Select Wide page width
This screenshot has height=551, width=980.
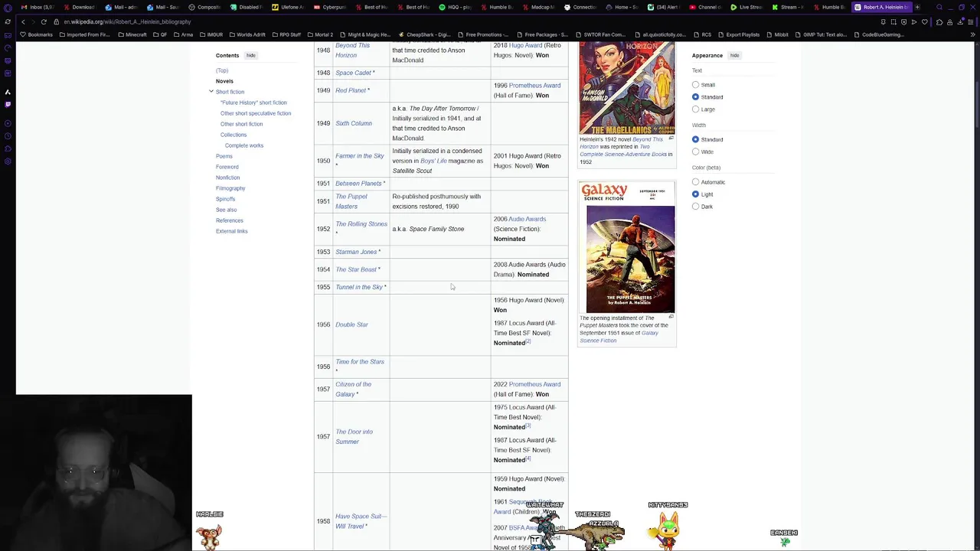[696, 152]
